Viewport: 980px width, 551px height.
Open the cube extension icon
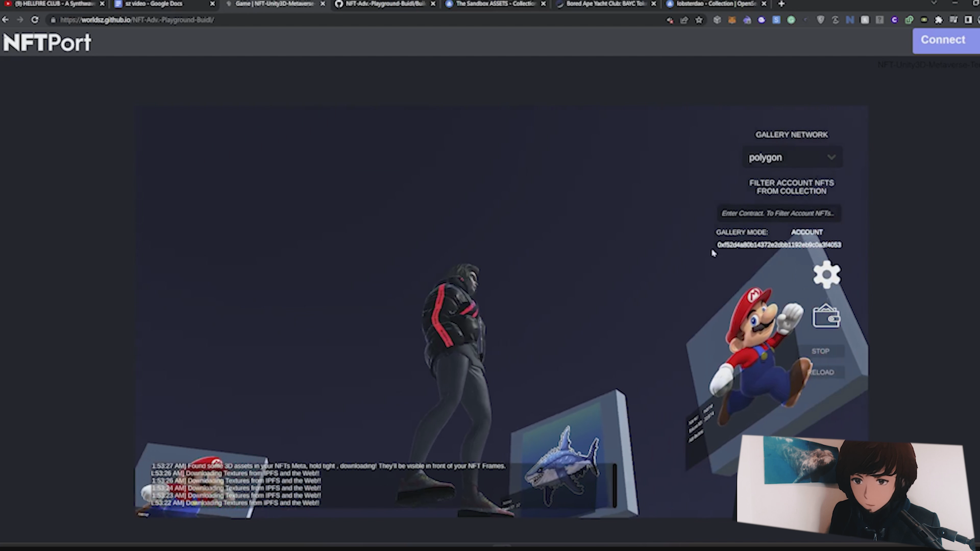[717, 20]
